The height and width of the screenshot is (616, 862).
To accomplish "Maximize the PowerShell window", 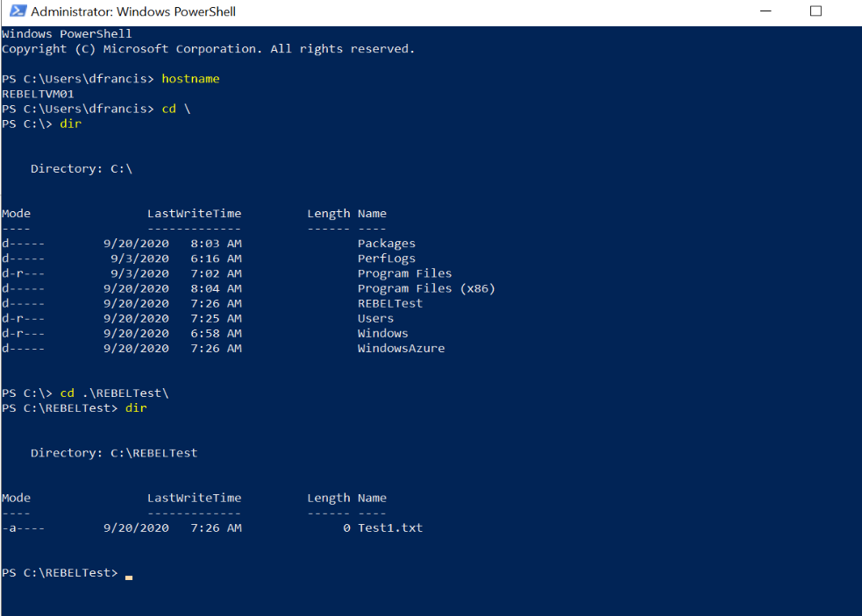I will 816,11.
